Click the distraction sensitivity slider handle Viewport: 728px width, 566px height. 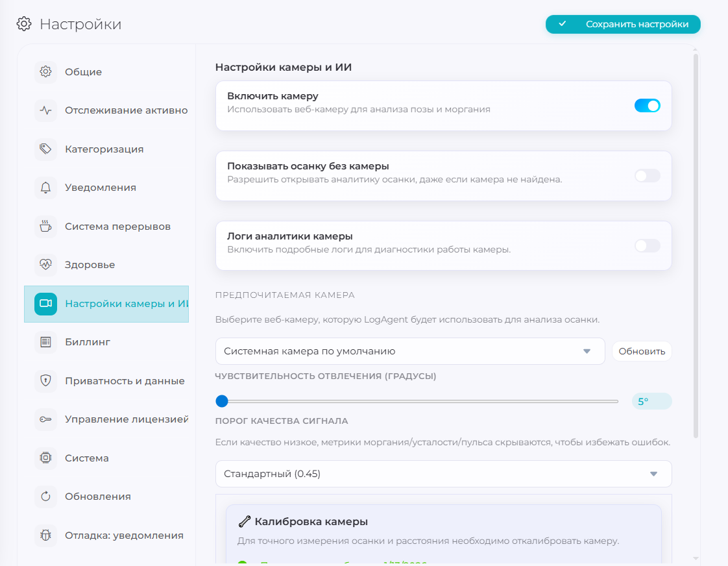coord(222,401)
